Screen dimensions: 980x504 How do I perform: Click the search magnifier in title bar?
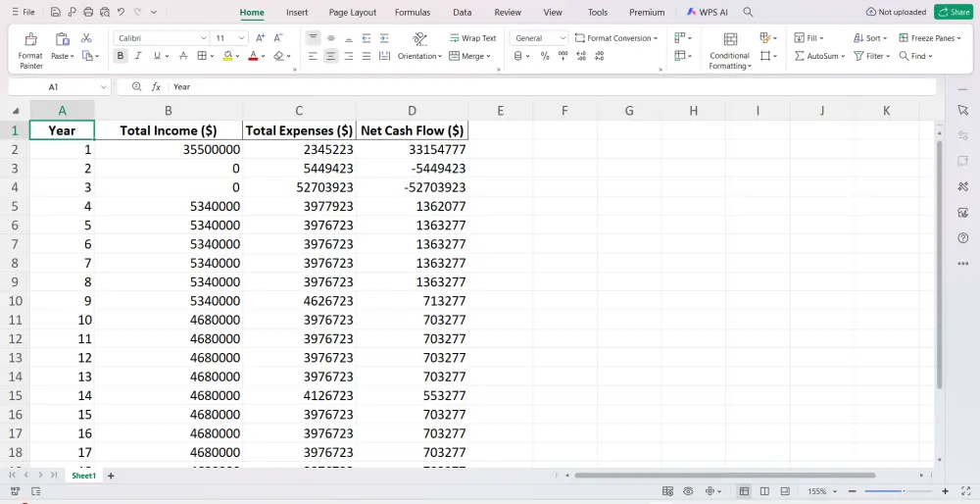[748, 12]
